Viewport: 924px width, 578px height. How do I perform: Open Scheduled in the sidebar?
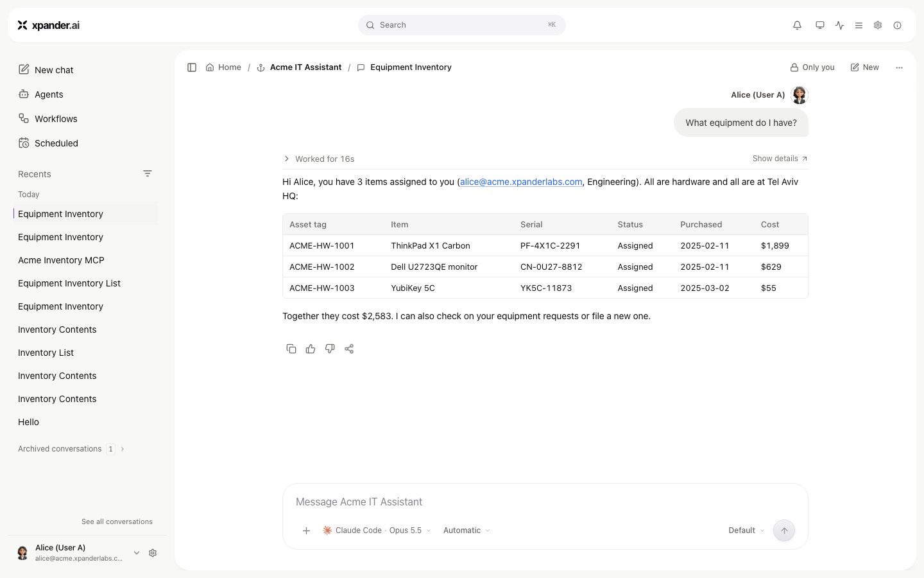click(48, 143)
